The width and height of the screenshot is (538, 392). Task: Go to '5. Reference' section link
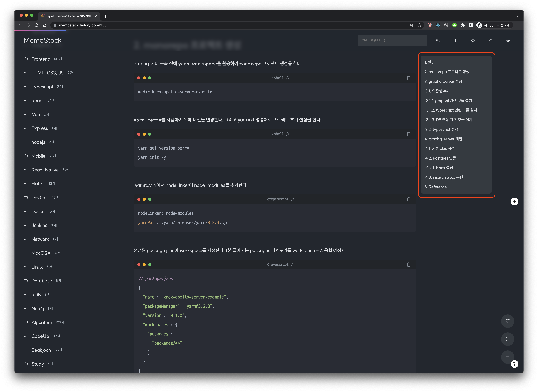[x=435, y=187]
